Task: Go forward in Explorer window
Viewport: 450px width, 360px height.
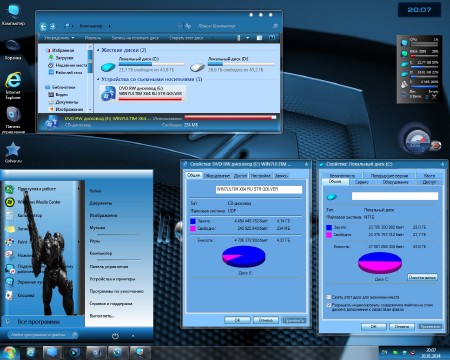Action: pyautogui.click(x=53, y=26)
